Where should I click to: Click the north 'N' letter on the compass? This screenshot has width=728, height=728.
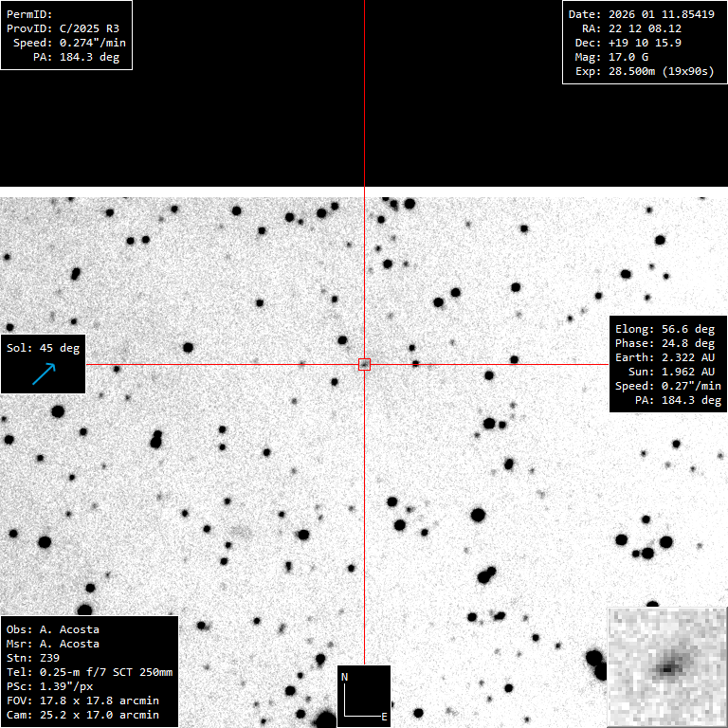tap(345, 677)
